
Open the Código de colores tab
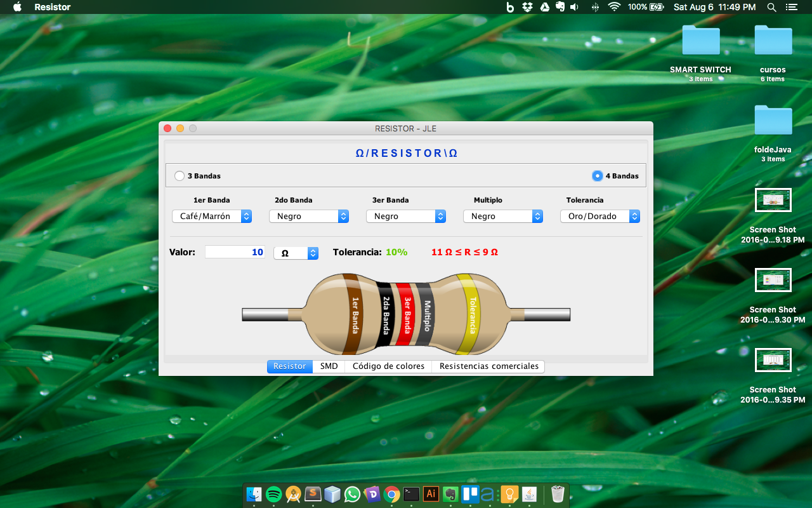point(388,366)
